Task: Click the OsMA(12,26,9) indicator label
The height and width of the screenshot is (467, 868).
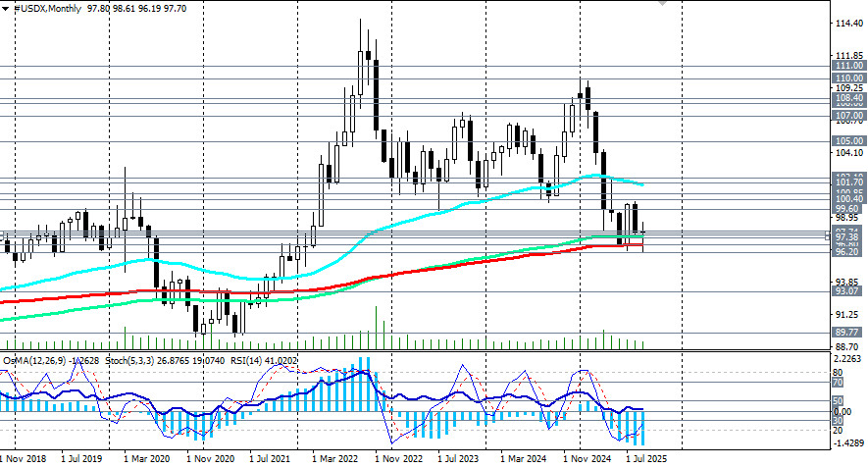Action: tap(33, 360)
